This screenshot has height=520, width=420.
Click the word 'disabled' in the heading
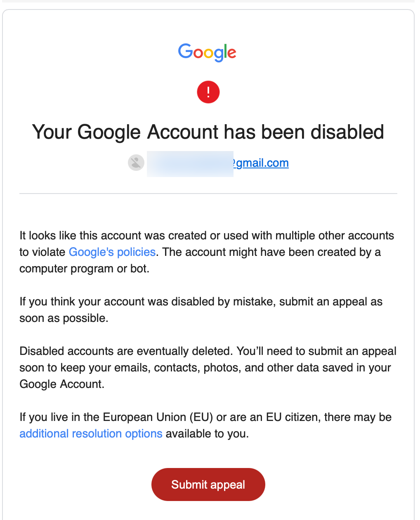(x=347, y=132)
